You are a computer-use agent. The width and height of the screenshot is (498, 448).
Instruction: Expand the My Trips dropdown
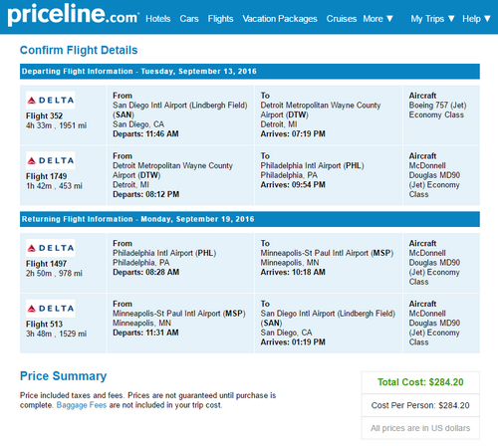tap(432, 19)
